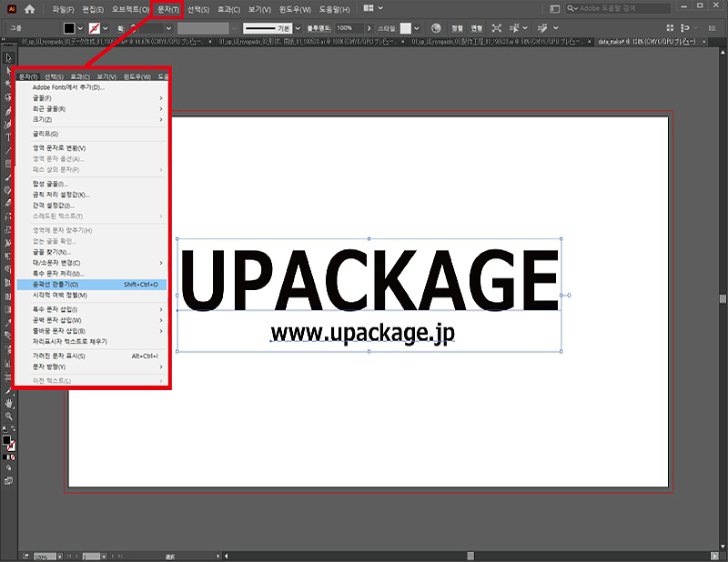Screen dimensions: 728x562
Task: Click the Isolate Selected Object icon
Action: click(x=496, y=28)
